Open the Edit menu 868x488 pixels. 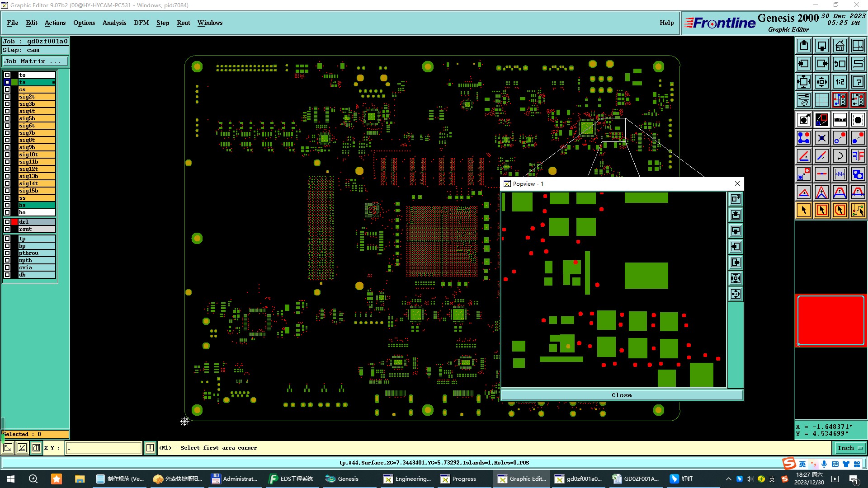[x=32, y=23]
